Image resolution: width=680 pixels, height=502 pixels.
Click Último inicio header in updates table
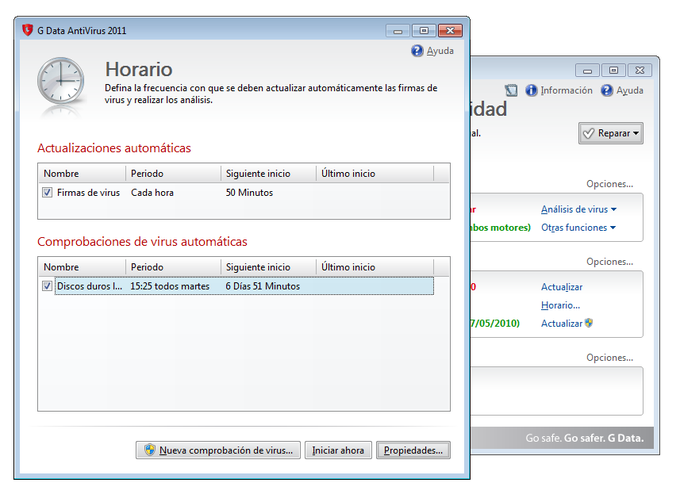[x=375, y=173]
